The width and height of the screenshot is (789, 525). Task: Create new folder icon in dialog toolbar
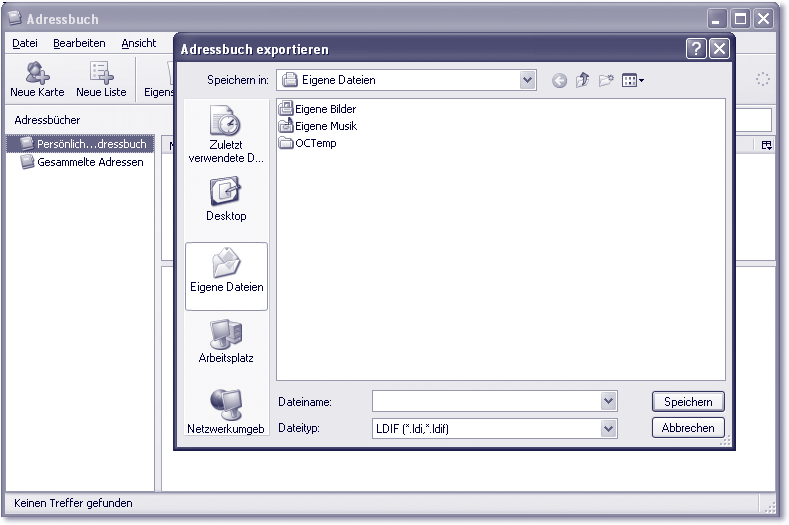pos(606,81)
